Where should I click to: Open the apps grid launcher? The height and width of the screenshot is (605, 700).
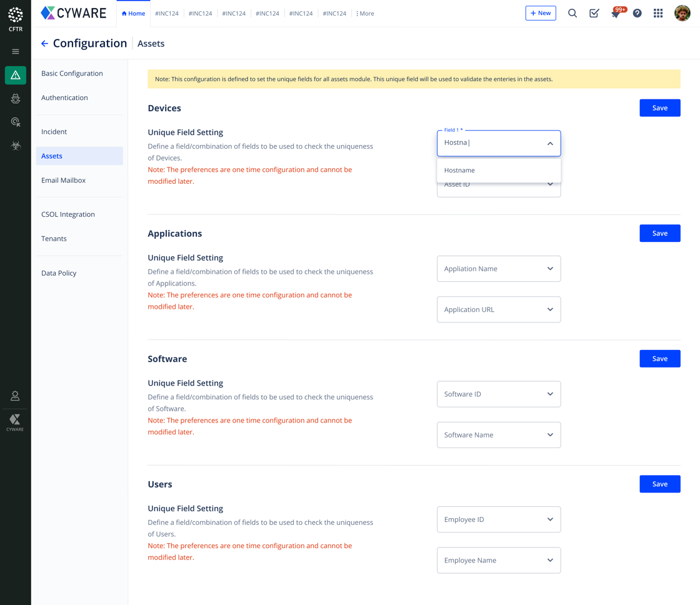pyautogui.click(x=658, y=13)
